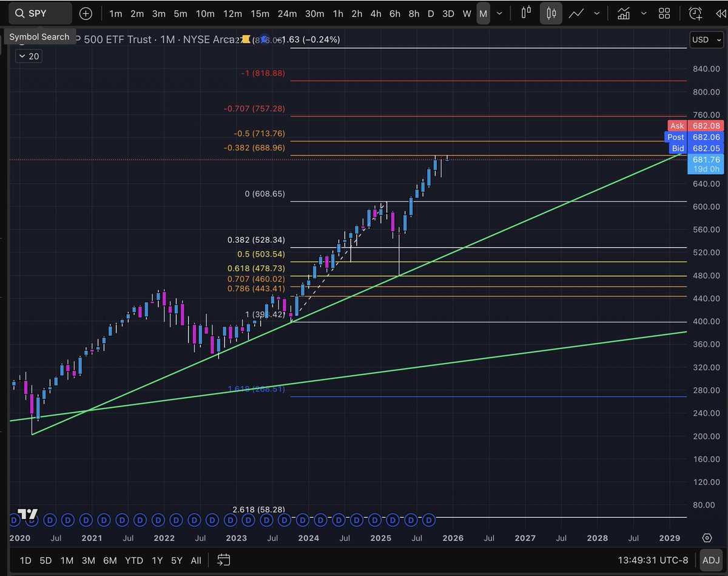This screenshot has width=728, height=576.
Task: Open the go to date calendar icon
Action: pos(223,560)
